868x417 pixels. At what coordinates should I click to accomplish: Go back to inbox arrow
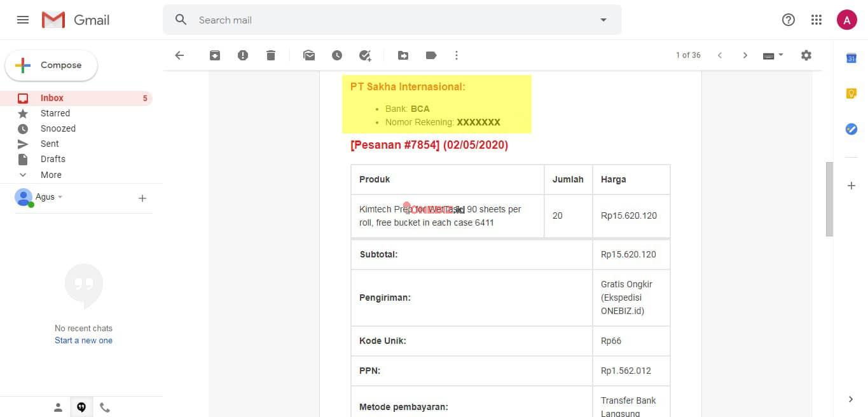[179, 55]
